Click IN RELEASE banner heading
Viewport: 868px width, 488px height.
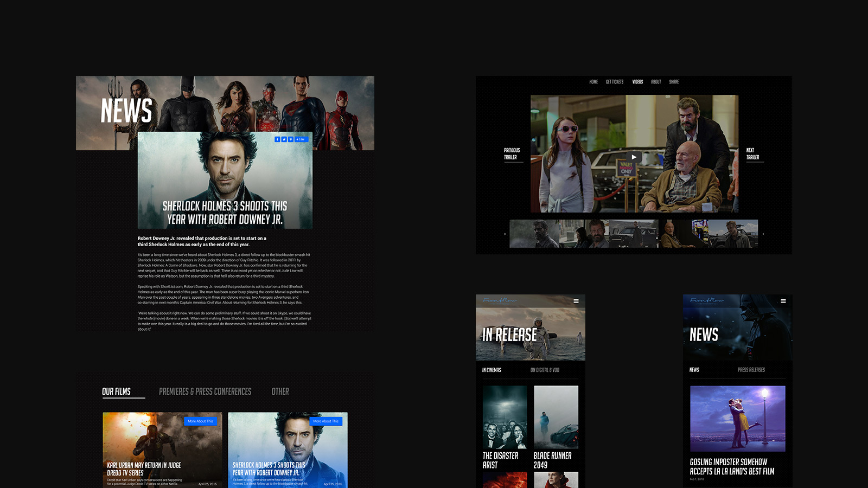509,335
